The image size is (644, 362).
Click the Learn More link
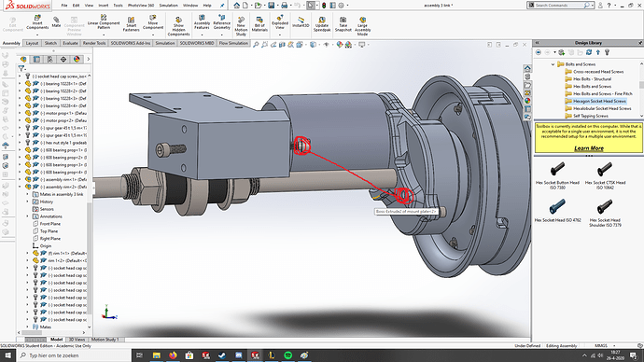pyautogui.click(x=589, y=148)
